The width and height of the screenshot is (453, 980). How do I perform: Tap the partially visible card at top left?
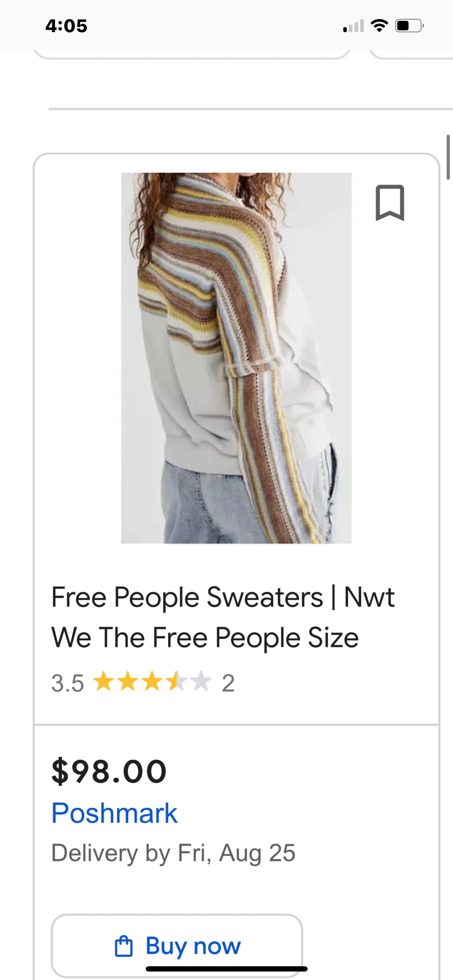coord(192,54)
